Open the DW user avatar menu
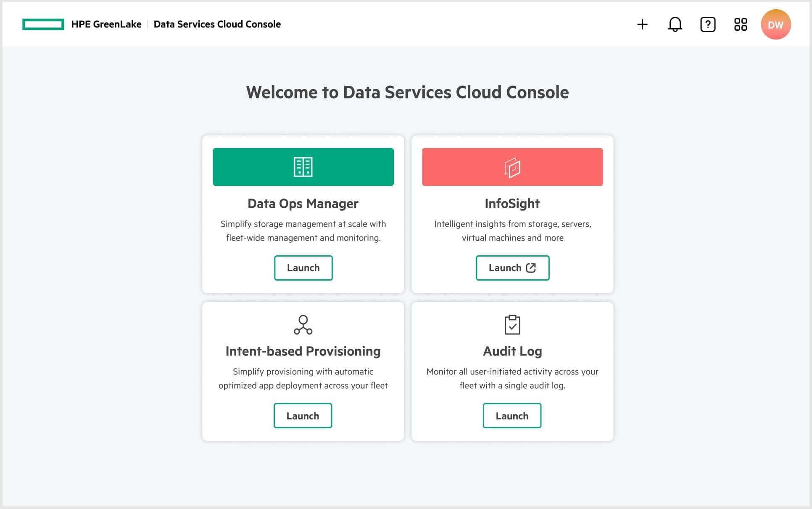 pos(776,24)
